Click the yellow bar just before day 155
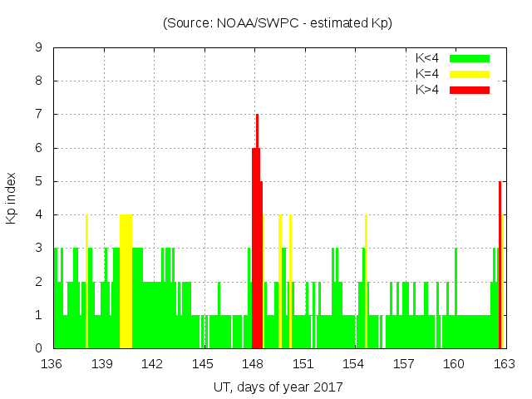 click(x=366, y=283)
